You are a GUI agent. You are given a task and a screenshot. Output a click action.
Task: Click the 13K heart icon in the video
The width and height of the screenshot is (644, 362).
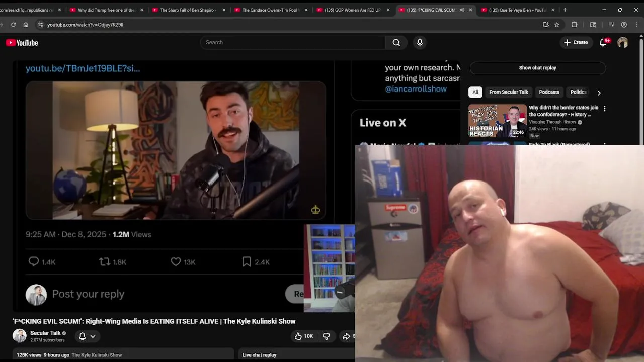point(176,261)
